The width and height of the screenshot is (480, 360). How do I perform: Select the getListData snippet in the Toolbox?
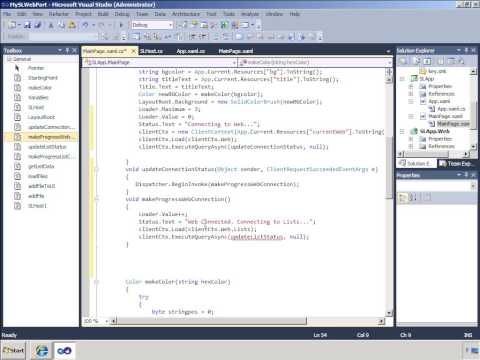pos(41,166)
